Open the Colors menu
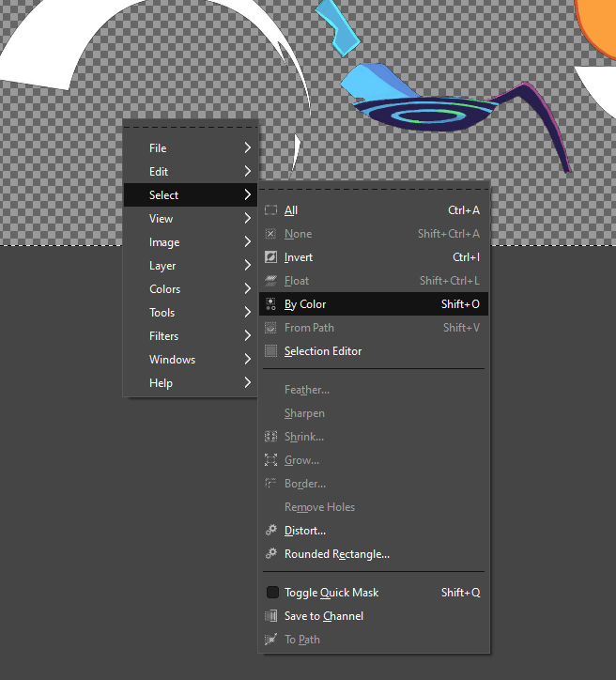616x680 pixels. tap(164, 289)
